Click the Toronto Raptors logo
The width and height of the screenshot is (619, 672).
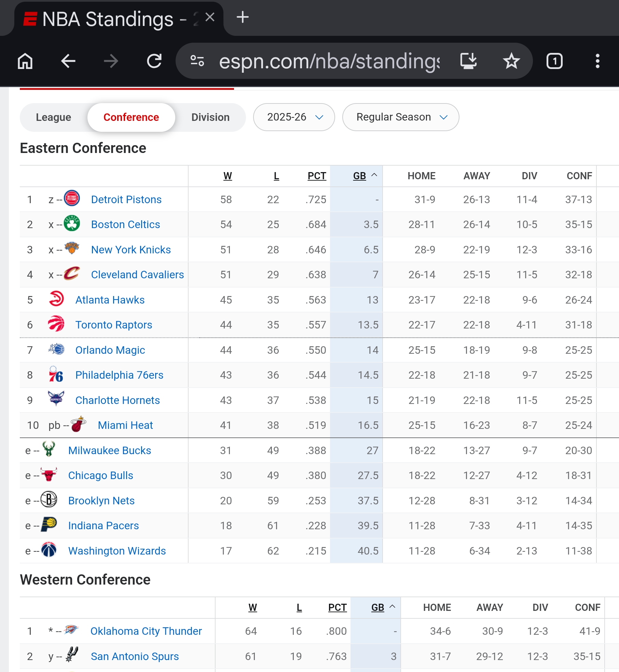click(x=56, y=324)
